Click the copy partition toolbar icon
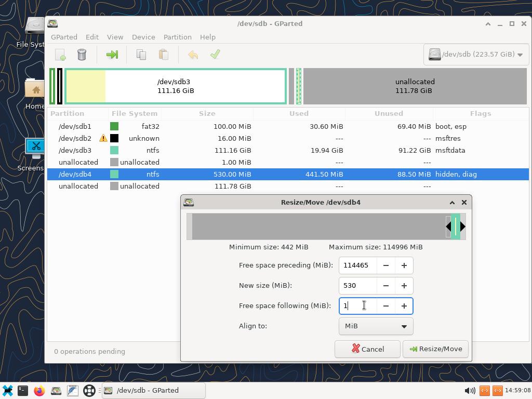Viewport: 532px width, 399px height. click(x=141, y=55)
